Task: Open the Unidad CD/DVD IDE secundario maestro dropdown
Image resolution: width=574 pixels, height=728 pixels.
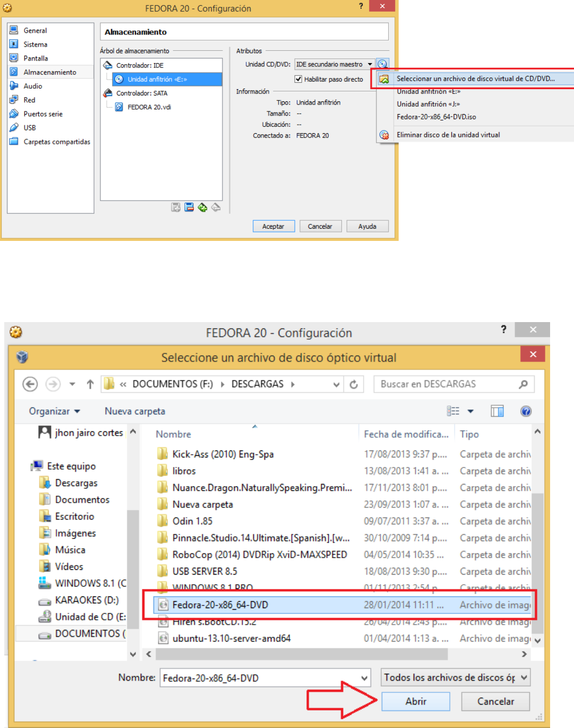Action: pos(335,64)
